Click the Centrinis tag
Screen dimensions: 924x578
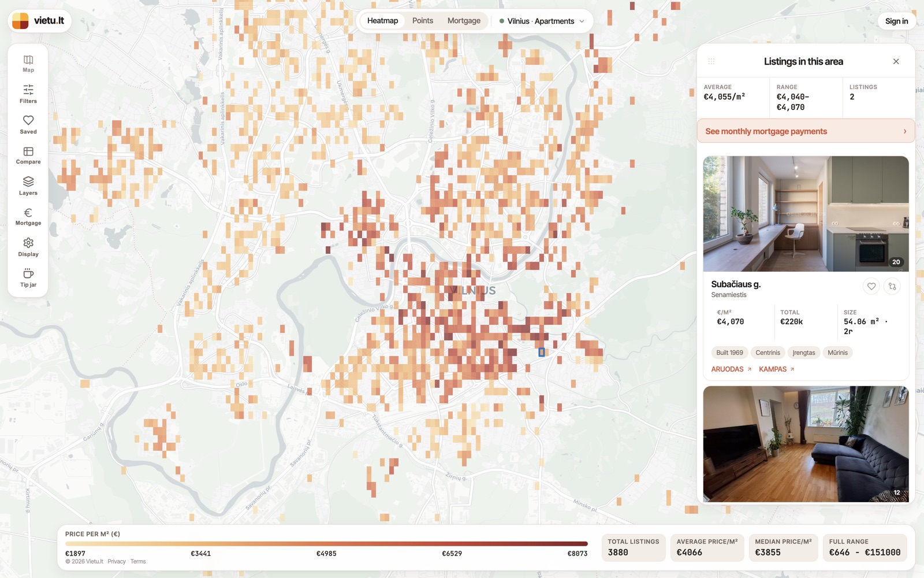coord(767,353)
